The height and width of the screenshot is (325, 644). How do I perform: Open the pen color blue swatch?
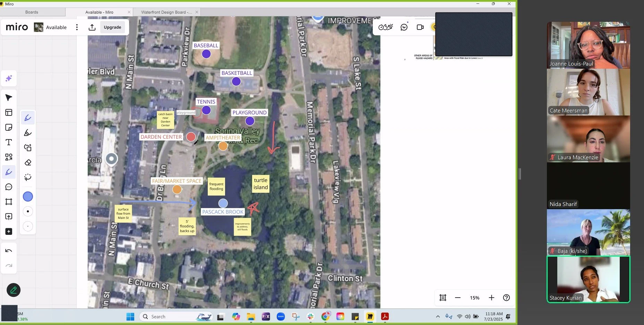point(28,197)
